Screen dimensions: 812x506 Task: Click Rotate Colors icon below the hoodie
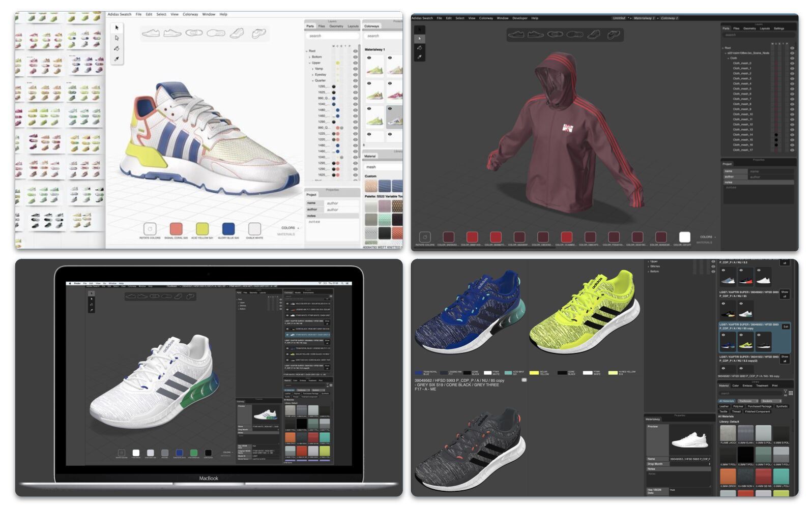[425, 237]
